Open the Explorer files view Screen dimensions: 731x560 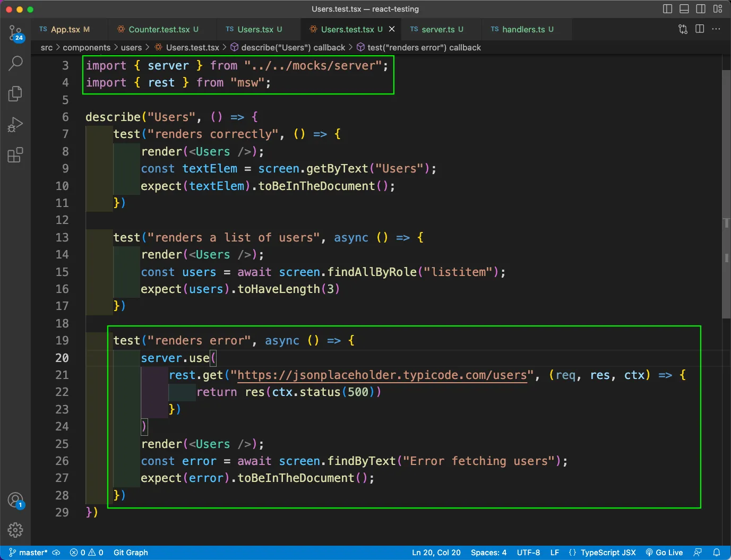tap(15, 93)
